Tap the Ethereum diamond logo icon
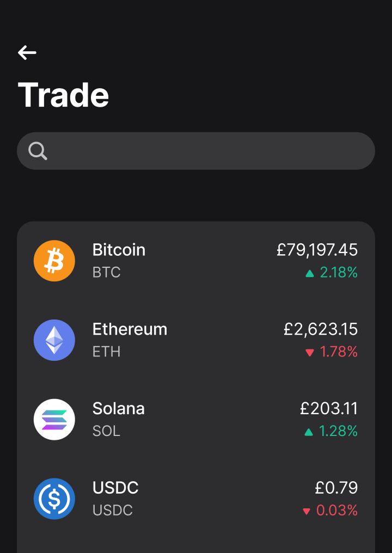Viewport: 392px width, 553px height. [54, 340]
